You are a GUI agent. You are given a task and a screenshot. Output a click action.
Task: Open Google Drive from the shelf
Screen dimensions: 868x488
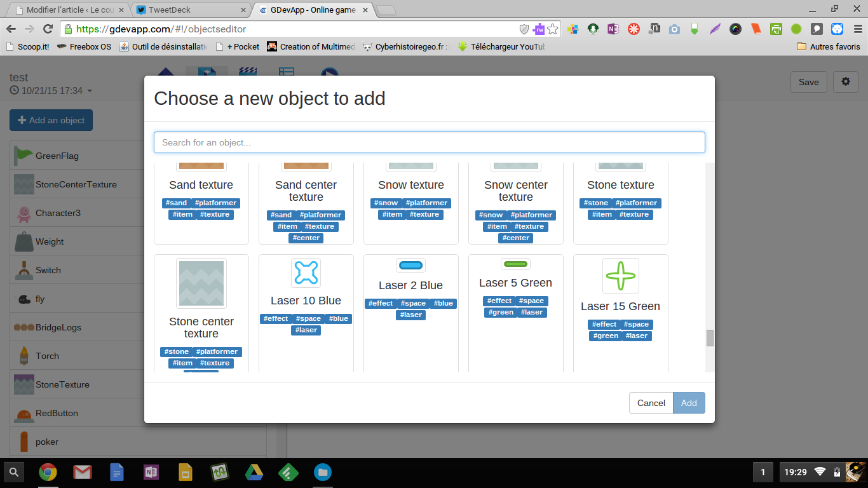[x=254, y=472]
